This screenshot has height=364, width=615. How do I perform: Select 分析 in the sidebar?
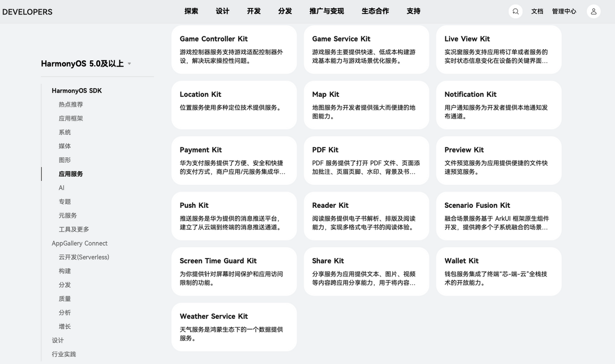pyautogui.click(x=65, y=312)
